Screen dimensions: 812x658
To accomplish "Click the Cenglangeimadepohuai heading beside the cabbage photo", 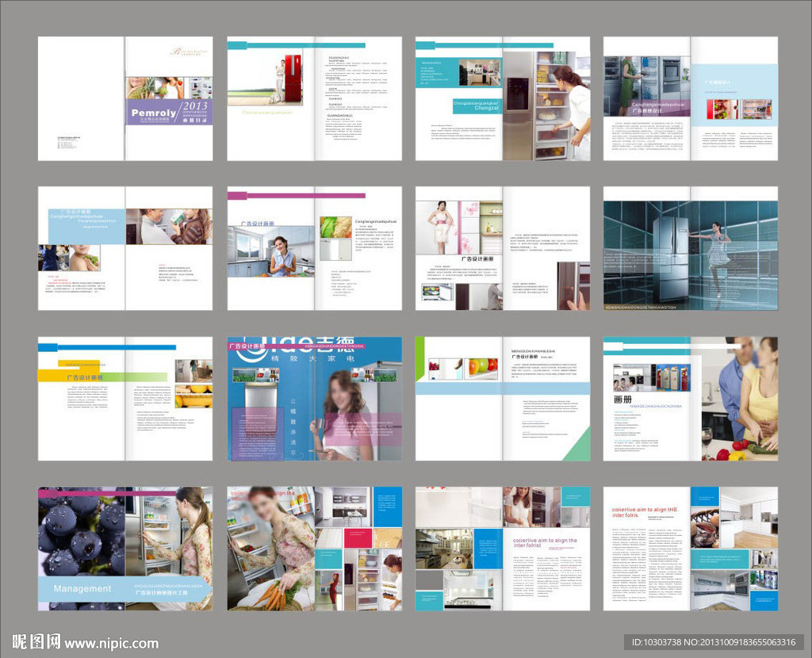I will (376, 221).
